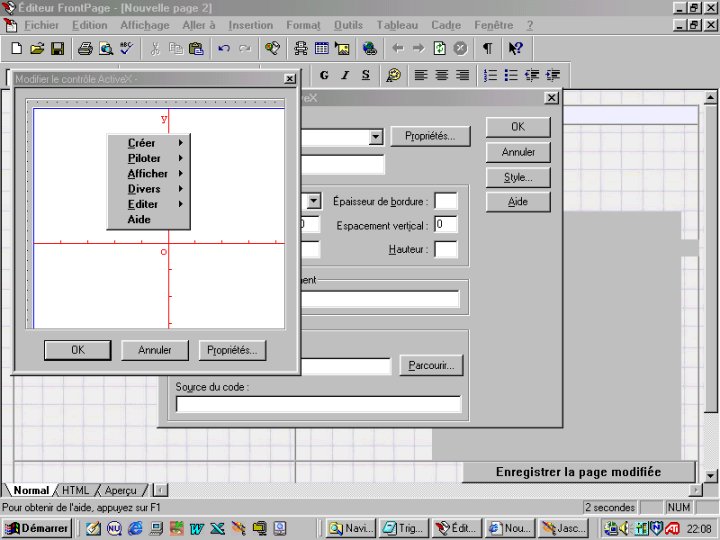Screen dimensions: 720x540
Task: Undo the last action
Action: (224, 48)
